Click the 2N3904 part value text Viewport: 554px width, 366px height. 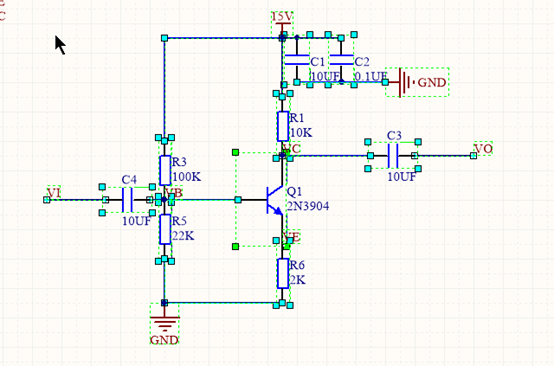point(308,206)
